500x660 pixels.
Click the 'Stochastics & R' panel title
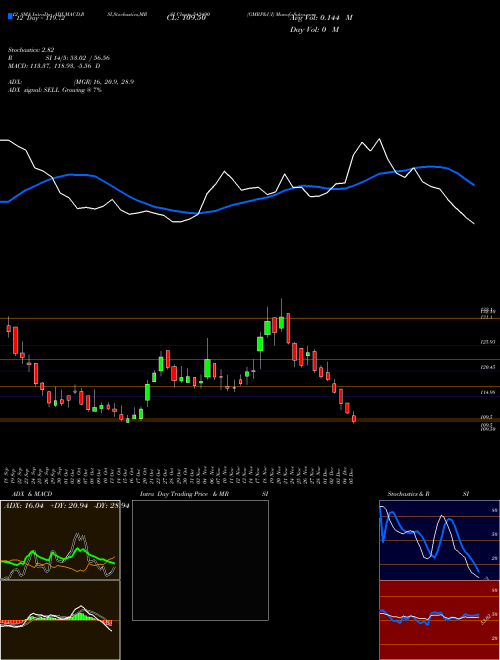click(408, 494)
